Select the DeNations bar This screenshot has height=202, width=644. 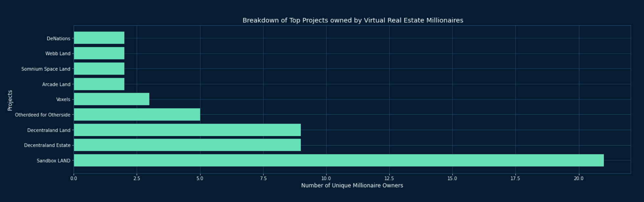[x=99, y=38]
